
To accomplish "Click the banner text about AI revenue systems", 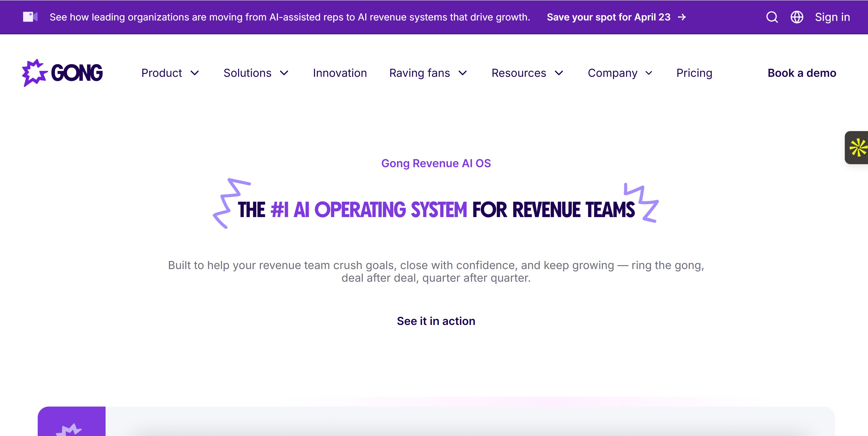I will 290,17.
